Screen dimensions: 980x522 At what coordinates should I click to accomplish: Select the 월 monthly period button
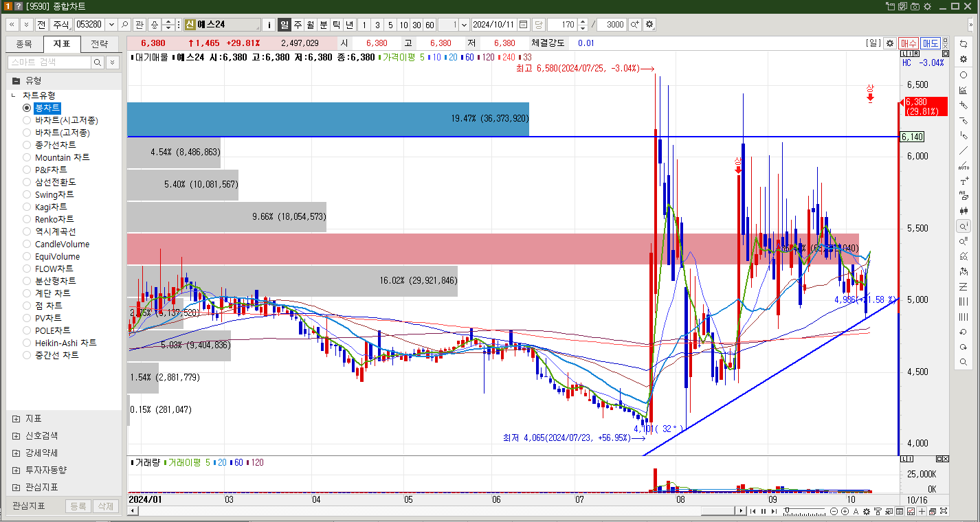click(311, 25)
